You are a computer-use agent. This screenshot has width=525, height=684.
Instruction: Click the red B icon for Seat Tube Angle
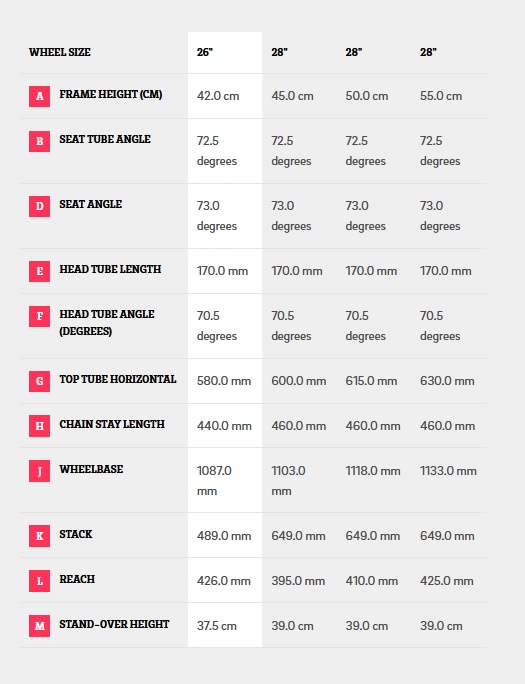(39, 141)
